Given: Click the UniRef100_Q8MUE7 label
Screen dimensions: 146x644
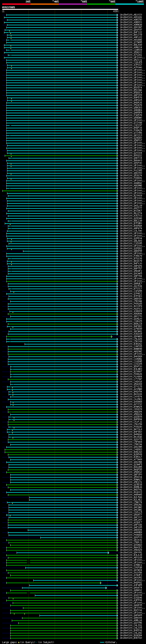Looking at the screenshot, I should (131, 284).
